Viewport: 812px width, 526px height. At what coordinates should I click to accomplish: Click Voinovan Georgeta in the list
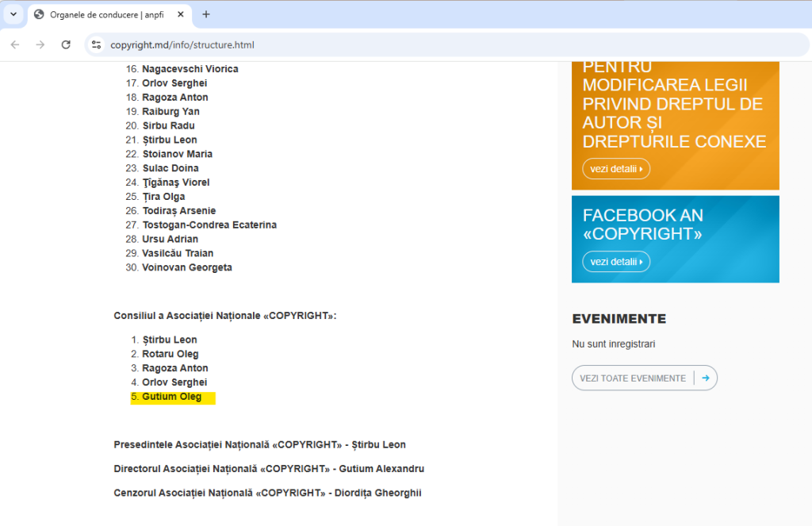[x=187, y=268]
